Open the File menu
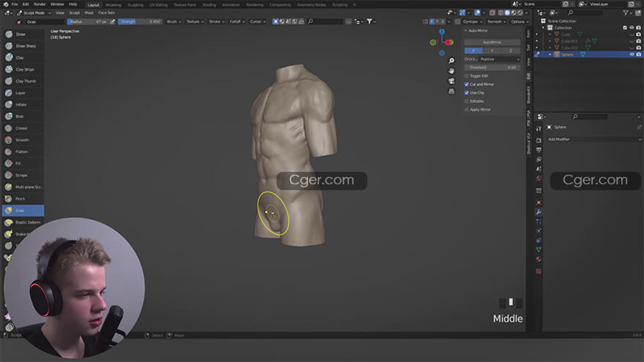Viewport: 644px width, 362px height. point(15,4)
